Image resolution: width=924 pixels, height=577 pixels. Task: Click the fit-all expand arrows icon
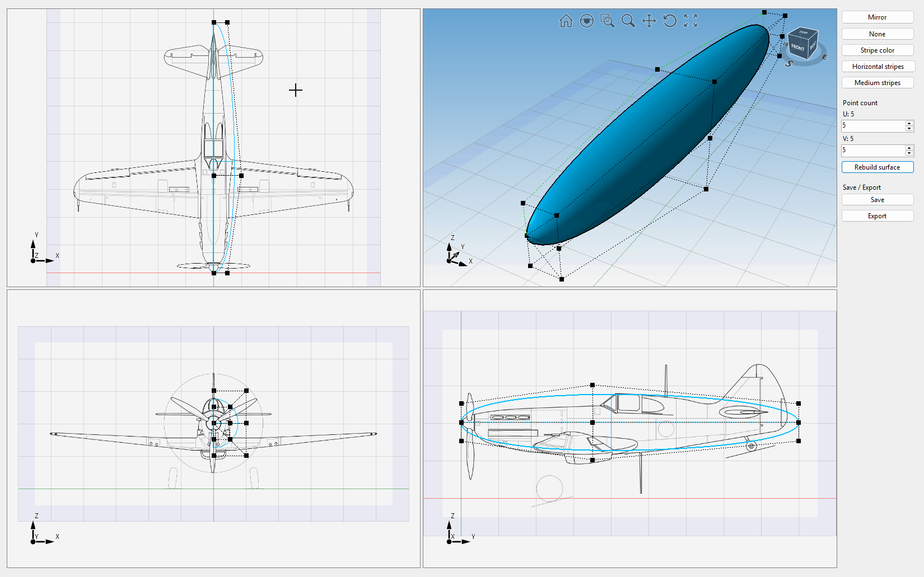coord(690,21)
